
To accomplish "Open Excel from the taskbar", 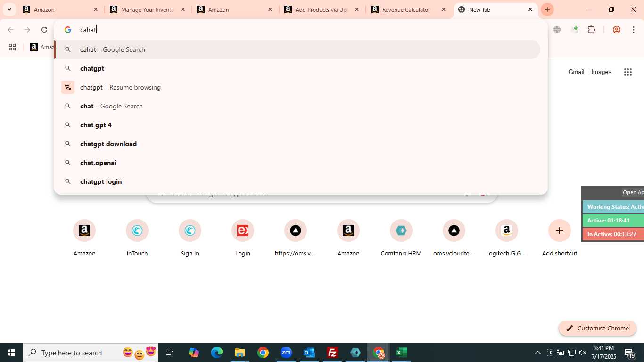I will [402, 353].
